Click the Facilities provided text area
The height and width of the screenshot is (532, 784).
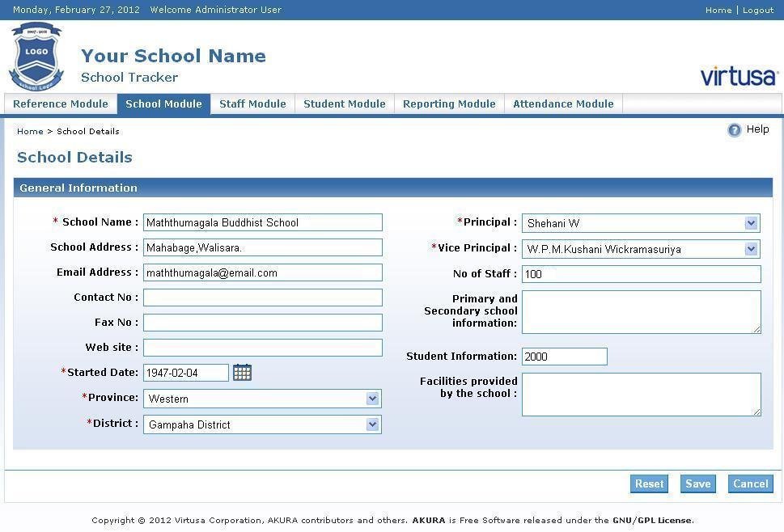(x=641, y=394)
